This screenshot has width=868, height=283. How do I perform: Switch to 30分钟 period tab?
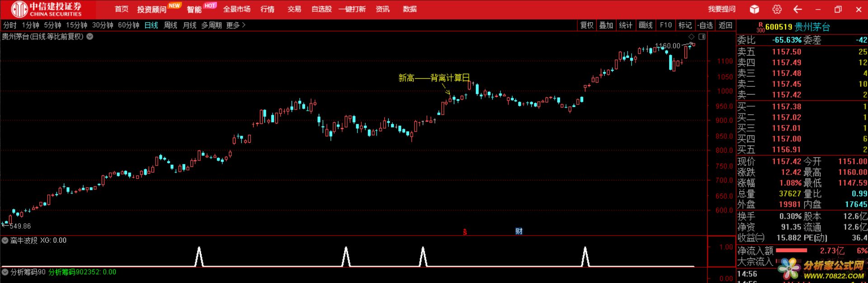[x=103, y=25]
